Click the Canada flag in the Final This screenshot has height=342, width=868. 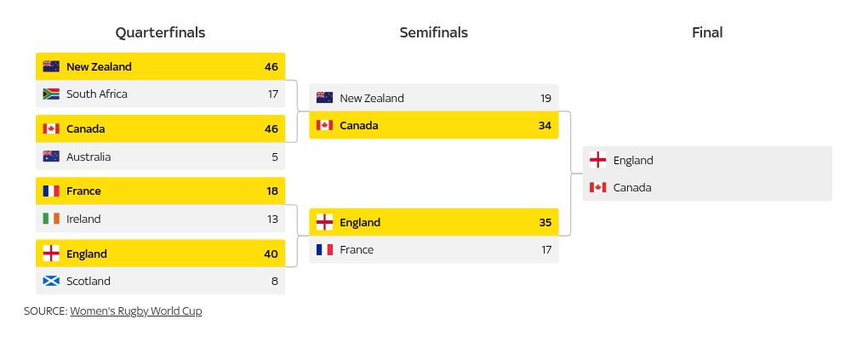click(597, 187)
